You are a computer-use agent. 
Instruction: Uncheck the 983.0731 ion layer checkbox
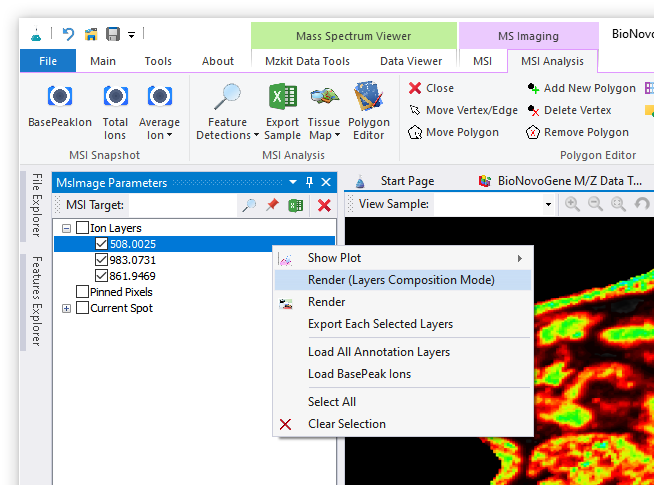tap(100, 260)
